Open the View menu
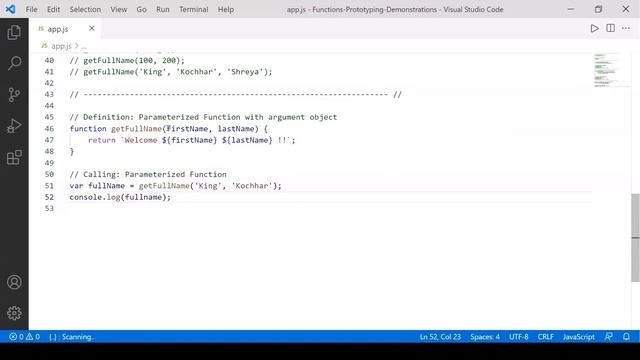This screenshot has height=360, width=640. click(118, 9)
